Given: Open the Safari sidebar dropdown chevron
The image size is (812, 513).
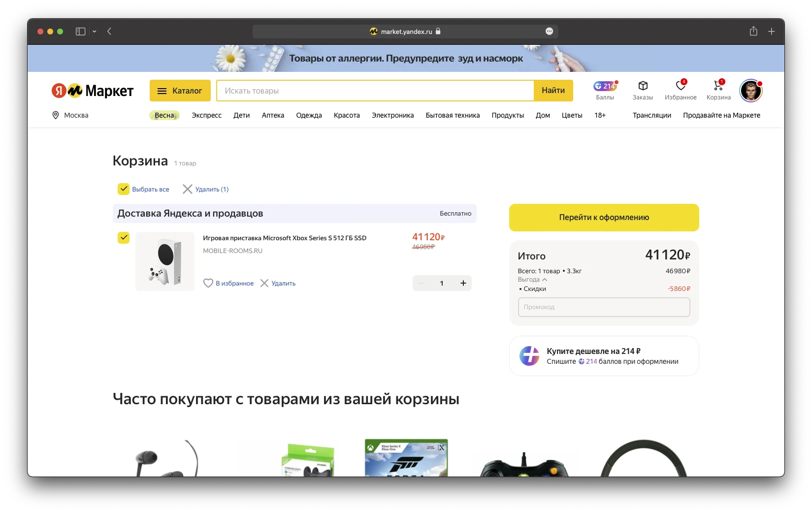Looking at the screenshot, I should pyautogui.click(x=95, y=32).
